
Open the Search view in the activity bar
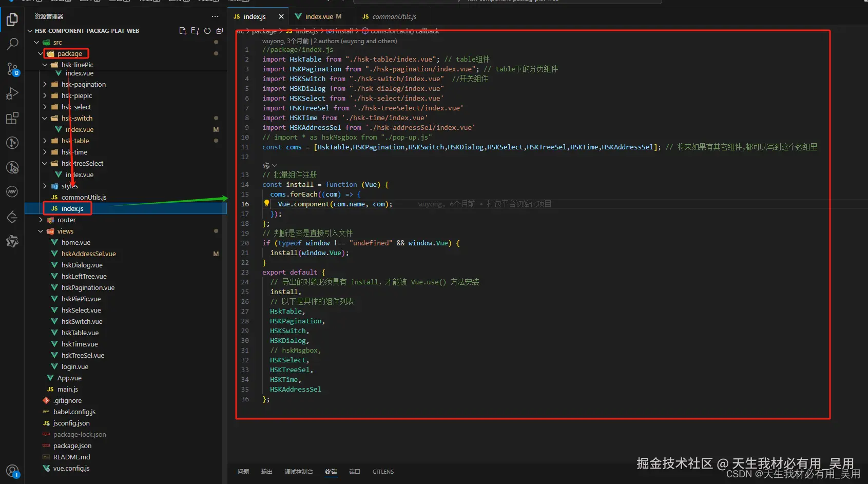coord(12,44)
